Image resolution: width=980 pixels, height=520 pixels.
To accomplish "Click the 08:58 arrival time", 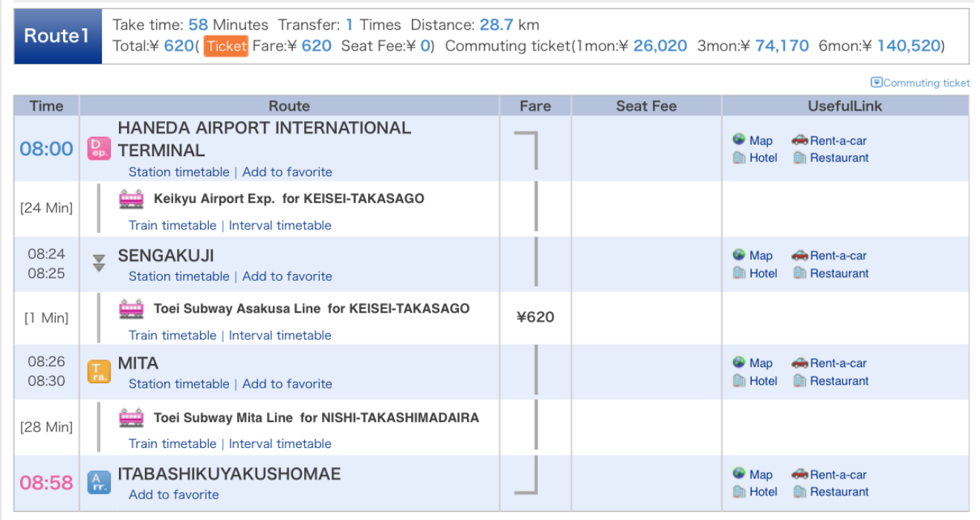I will point(46,483).
